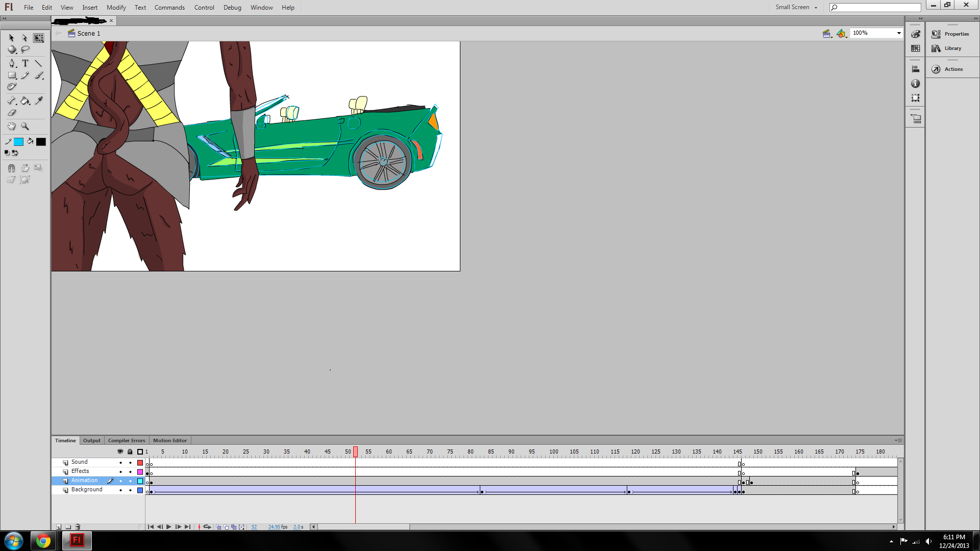Select the Deco tool
This screenshot has height=551, width=980.
[x=12, y=87]
